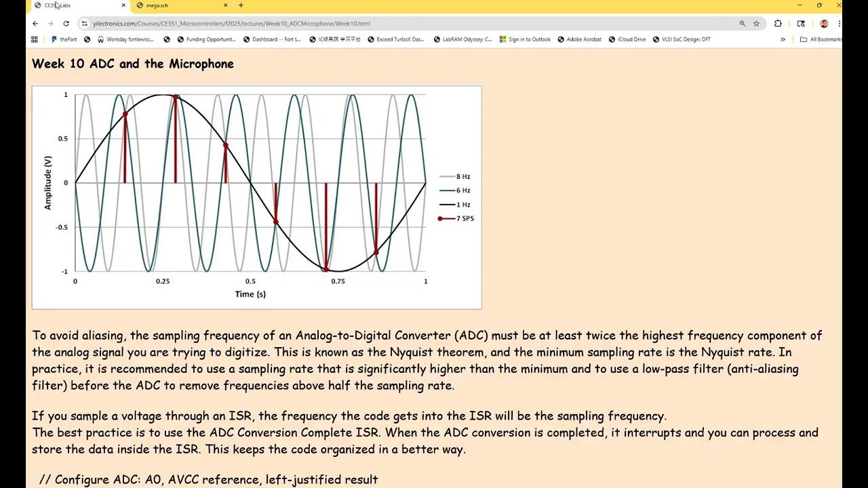Viewport: 868px width, 488px height.
Task: Open the media/search tabs icon
Action: pos(801,24)
